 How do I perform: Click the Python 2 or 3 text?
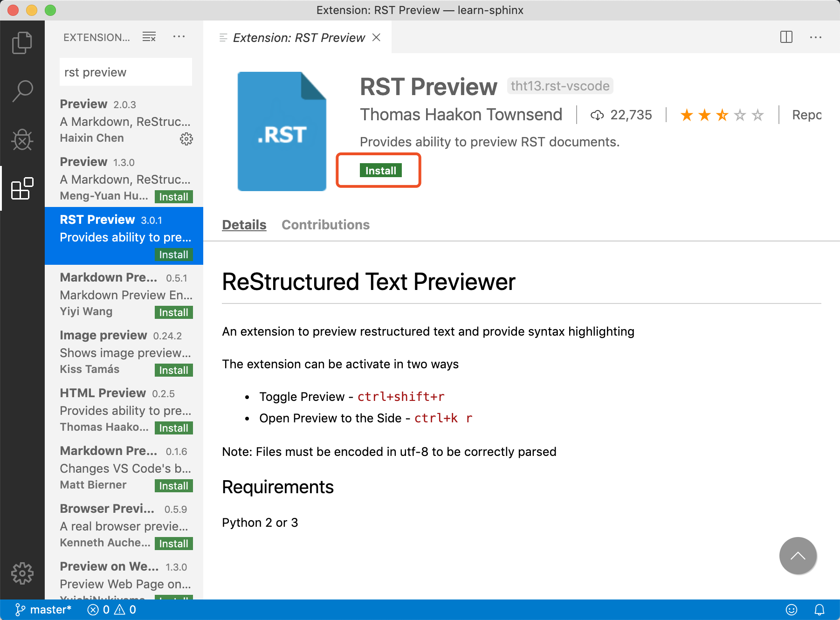(x=260, y=523)
